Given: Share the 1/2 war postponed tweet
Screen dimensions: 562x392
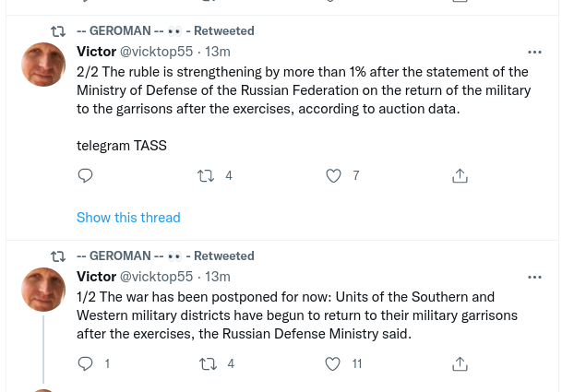Looking at the screenshot, I should click(x=460, y=363).
